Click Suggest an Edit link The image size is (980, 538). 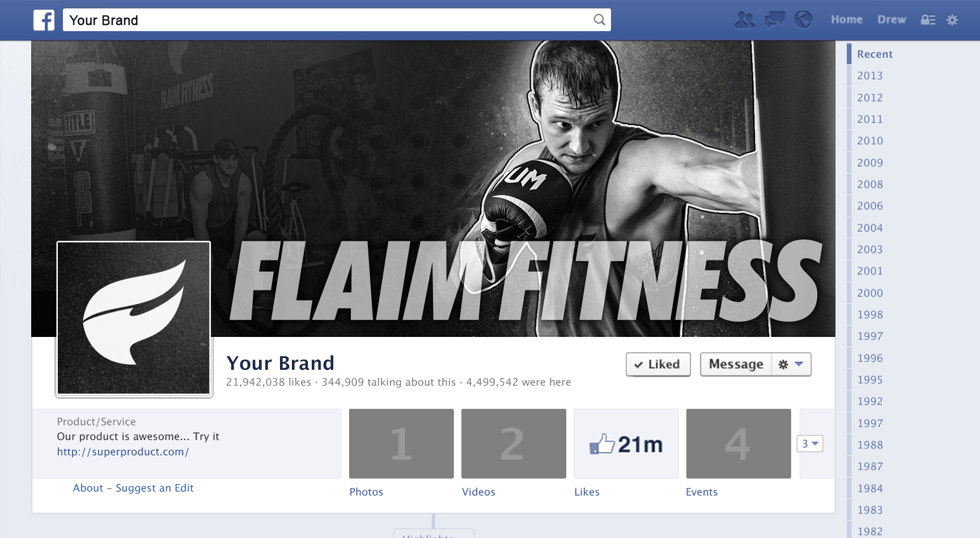pos(154,488)
